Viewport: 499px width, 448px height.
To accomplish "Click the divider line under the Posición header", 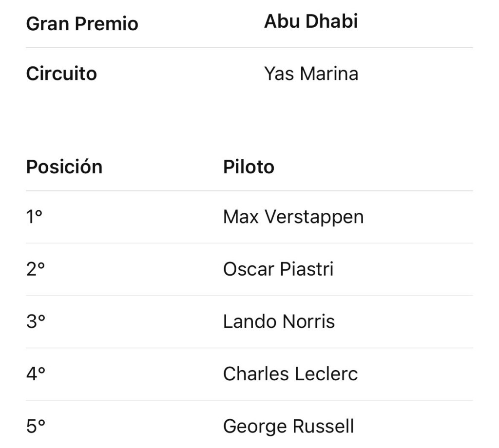I will click(x=249, y=191).
